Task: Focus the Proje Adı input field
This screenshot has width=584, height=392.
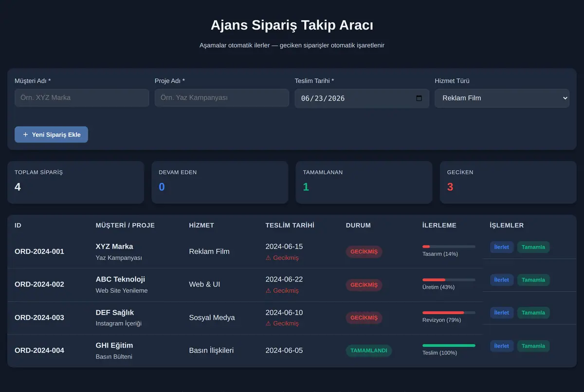Action: pyautogui.click(x=222, y=98)
